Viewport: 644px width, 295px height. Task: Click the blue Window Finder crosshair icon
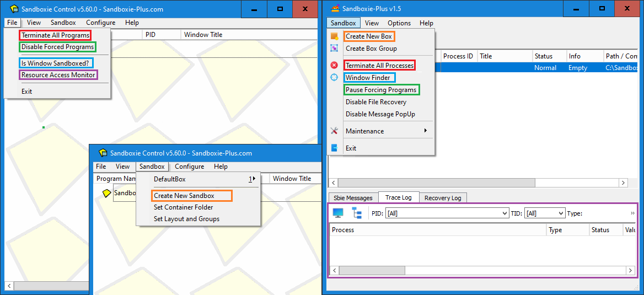click(334, 77)
